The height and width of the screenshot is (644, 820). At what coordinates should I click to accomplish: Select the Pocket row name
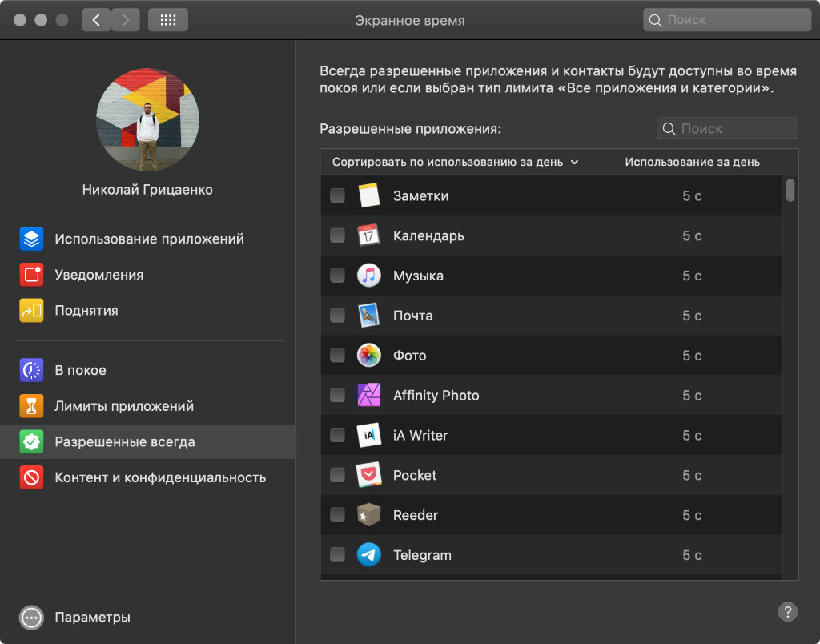[415, 475]
